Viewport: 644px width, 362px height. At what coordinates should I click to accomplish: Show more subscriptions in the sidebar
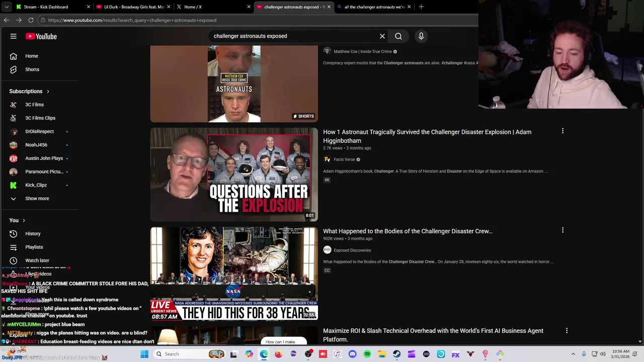[38, 199]
